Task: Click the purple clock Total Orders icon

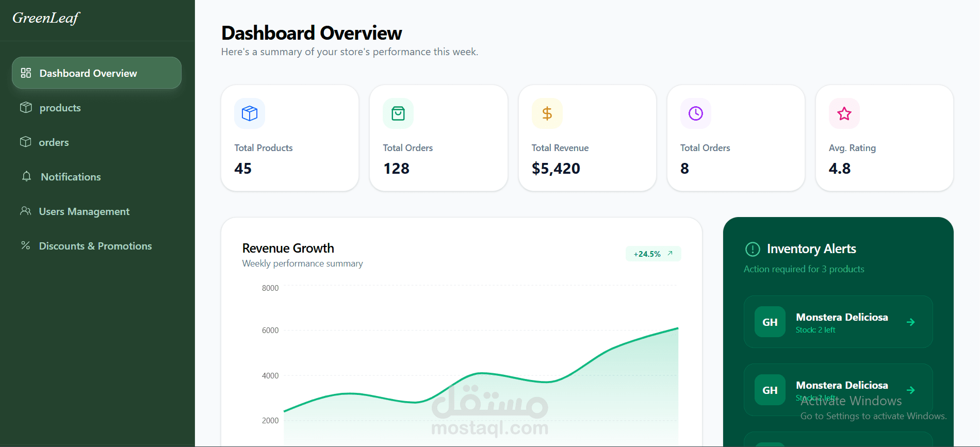Action: point(696,113)
